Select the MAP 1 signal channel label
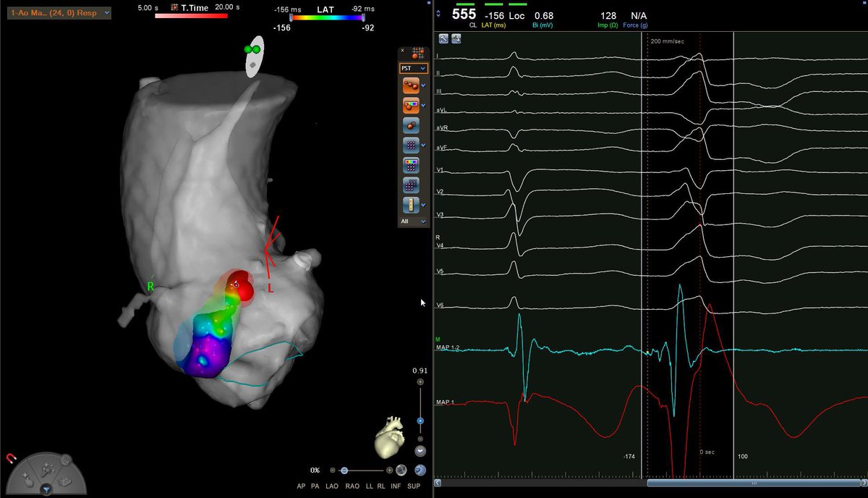Image resolution: width=868 pixels, height=498 pixels. 445,402
